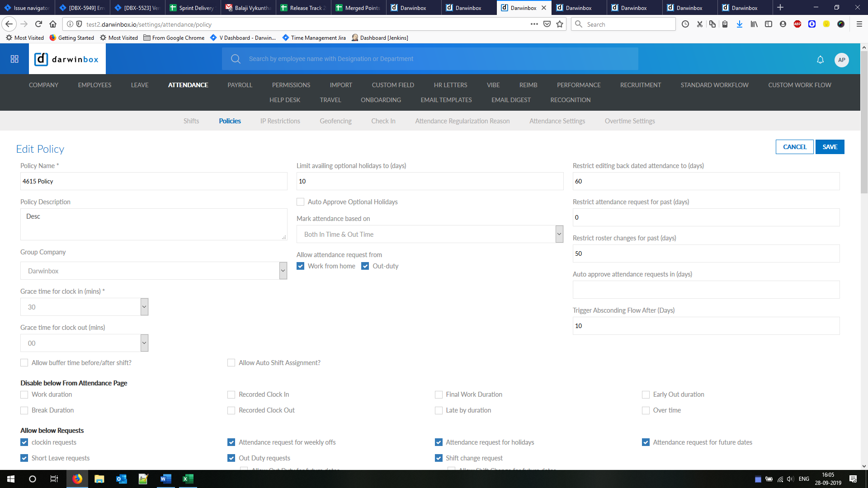868x488 pixels.
Task: Click the search magnifier icon in header
Action: 236,59
